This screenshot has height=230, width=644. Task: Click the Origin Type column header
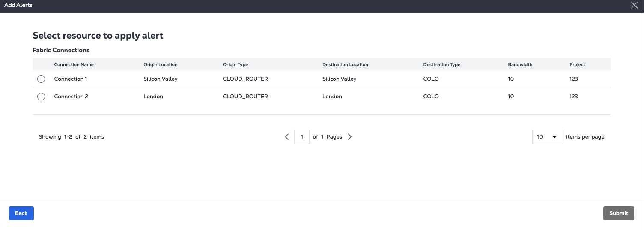235,64
